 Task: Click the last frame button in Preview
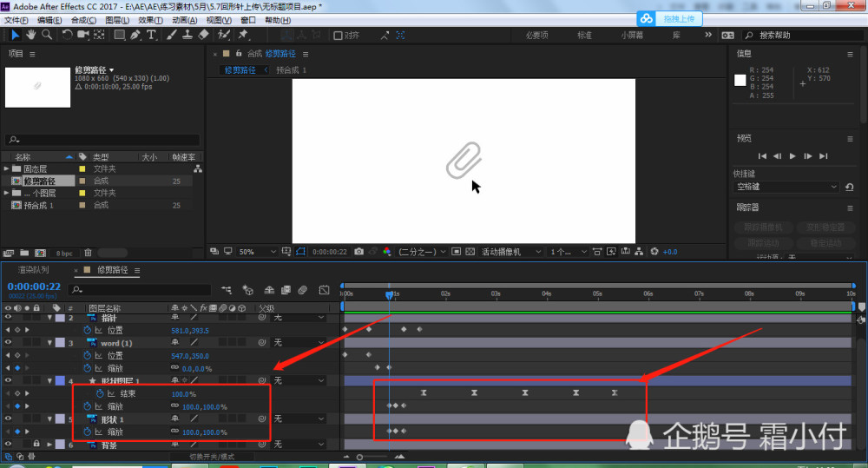tap(823, 156)
